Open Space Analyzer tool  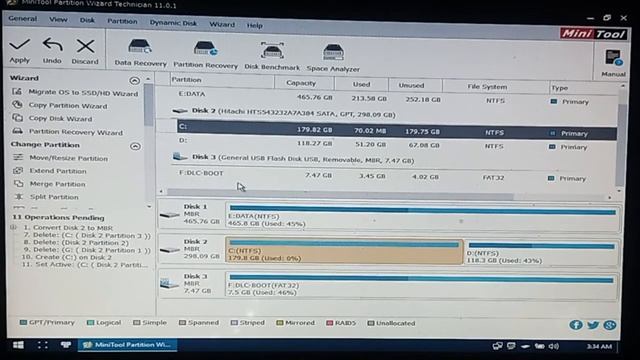click(x=333, y=58)
